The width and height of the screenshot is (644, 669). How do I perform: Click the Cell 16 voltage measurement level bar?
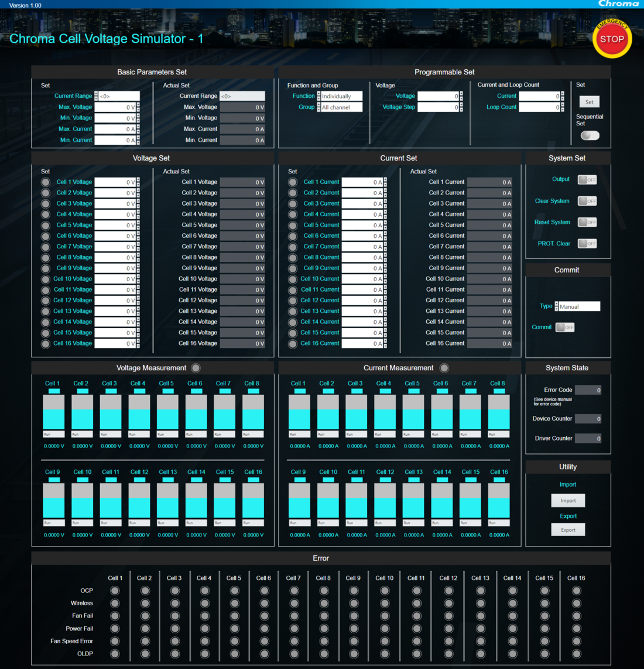click(x=254, y=500)
